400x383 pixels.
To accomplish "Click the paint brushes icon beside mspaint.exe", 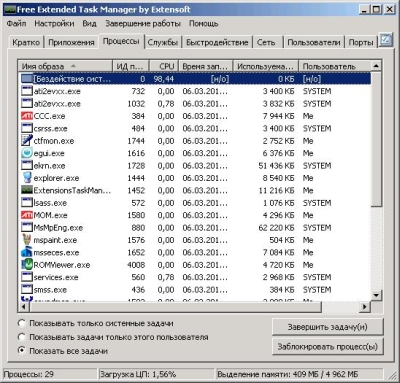I will tap(27, 240).
